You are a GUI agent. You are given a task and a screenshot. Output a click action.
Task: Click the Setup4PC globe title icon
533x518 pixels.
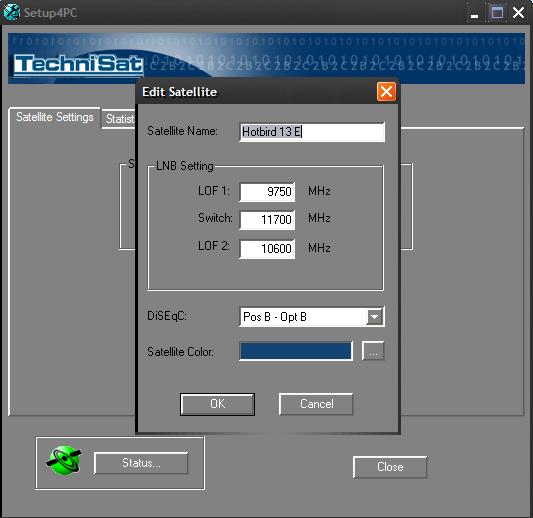[12, 12]
